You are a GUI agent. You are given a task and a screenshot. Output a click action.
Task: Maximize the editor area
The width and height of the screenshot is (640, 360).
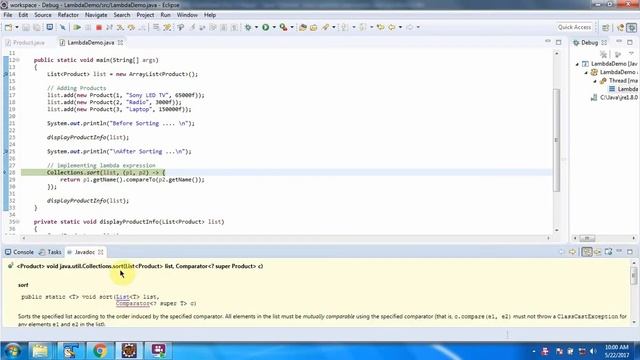558,42
